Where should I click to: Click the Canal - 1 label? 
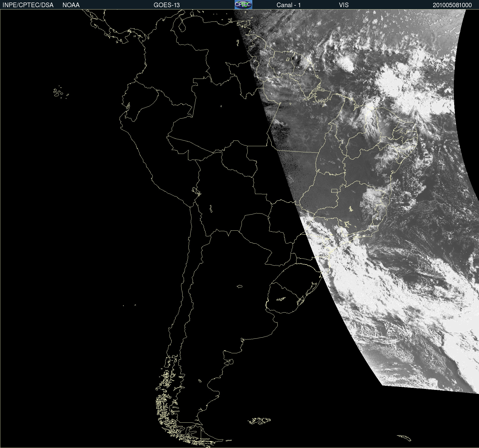pyautogui.click(x=289, y=5)
